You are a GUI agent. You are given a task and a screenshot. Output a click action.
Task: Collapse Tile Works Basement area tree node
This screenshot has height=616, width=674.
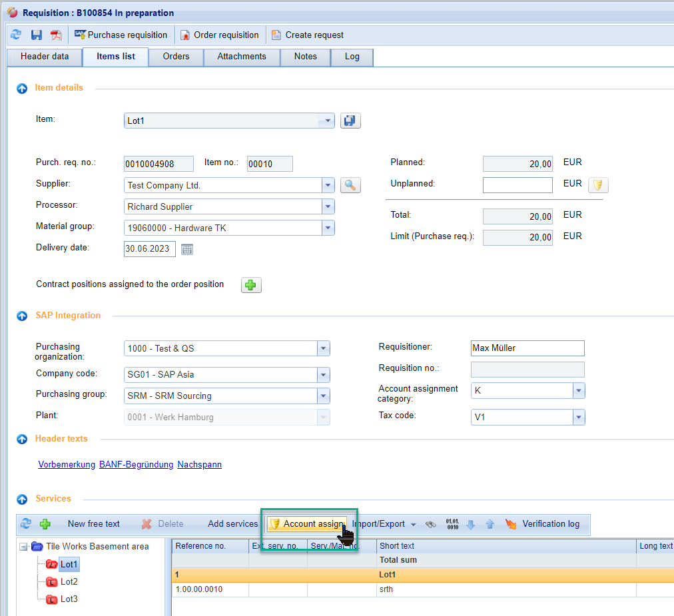tap(23, 547)
